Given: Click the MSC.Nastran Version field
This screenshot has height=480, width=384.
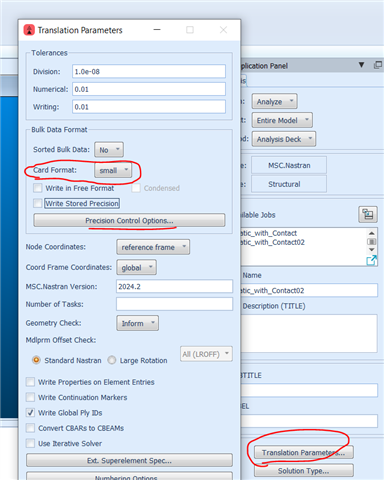Looking at the screenshot, I should tap(174, 286).
